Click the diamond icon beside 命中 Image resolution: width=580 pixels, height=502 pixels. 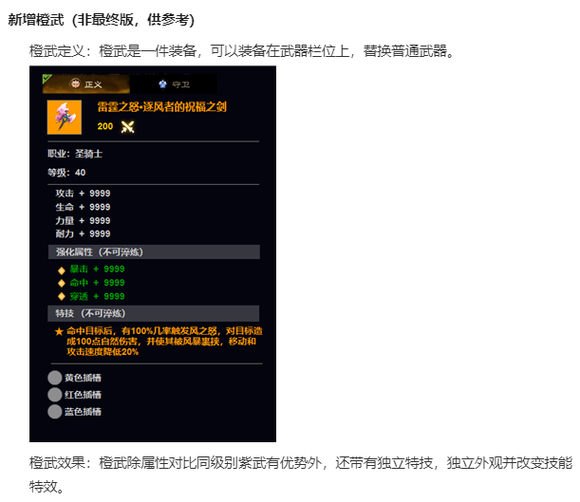point(62,283)
